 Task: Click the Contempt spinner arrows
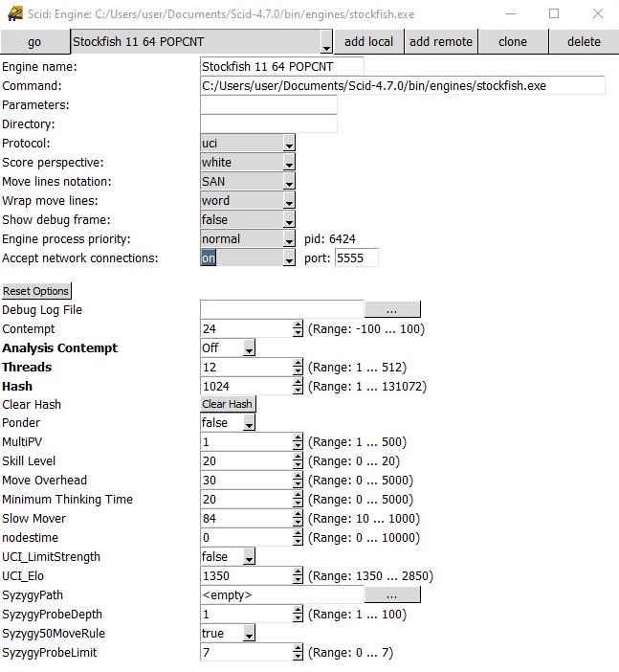(298, 328)
